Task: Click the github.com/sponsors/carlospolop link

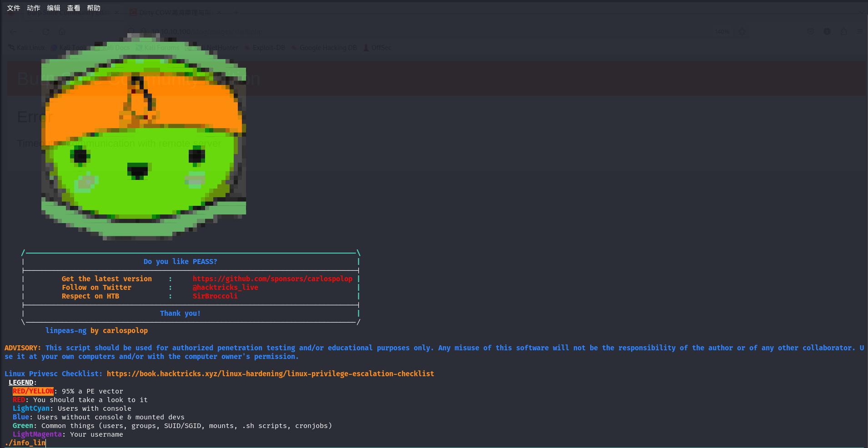Action: click(272, 279)
